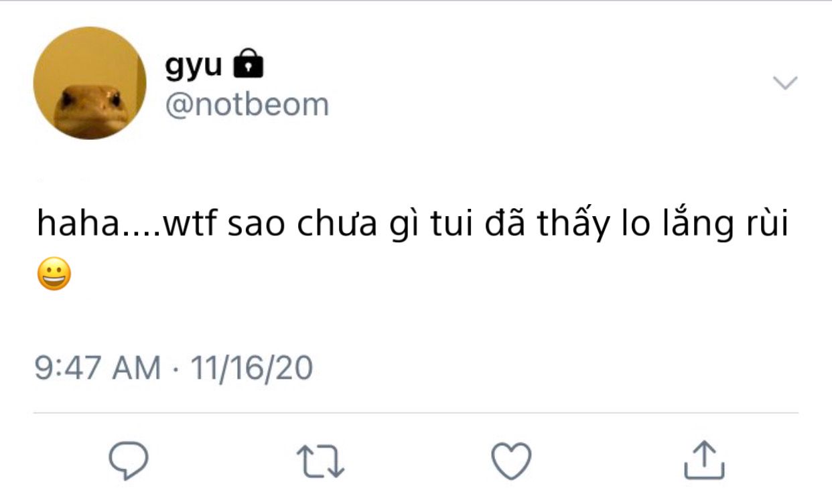
Task: Click the 9:47 AM timestamp
Action: tap(98, 368)
